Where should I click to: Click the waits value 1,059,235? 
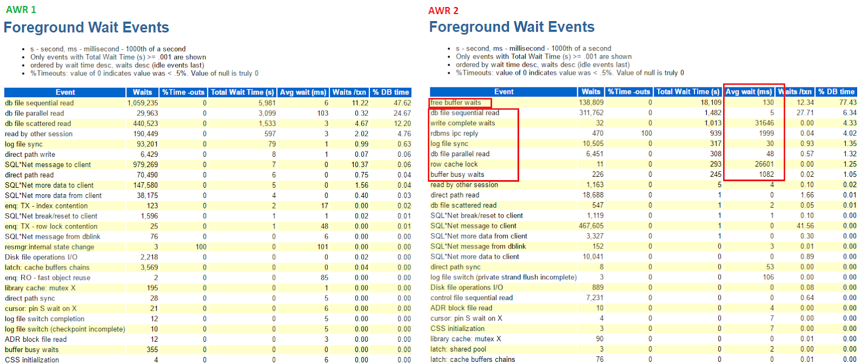[143, 103]
